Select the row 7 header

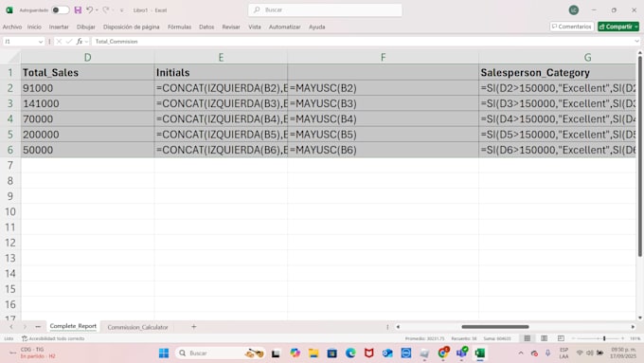[10, 165]
